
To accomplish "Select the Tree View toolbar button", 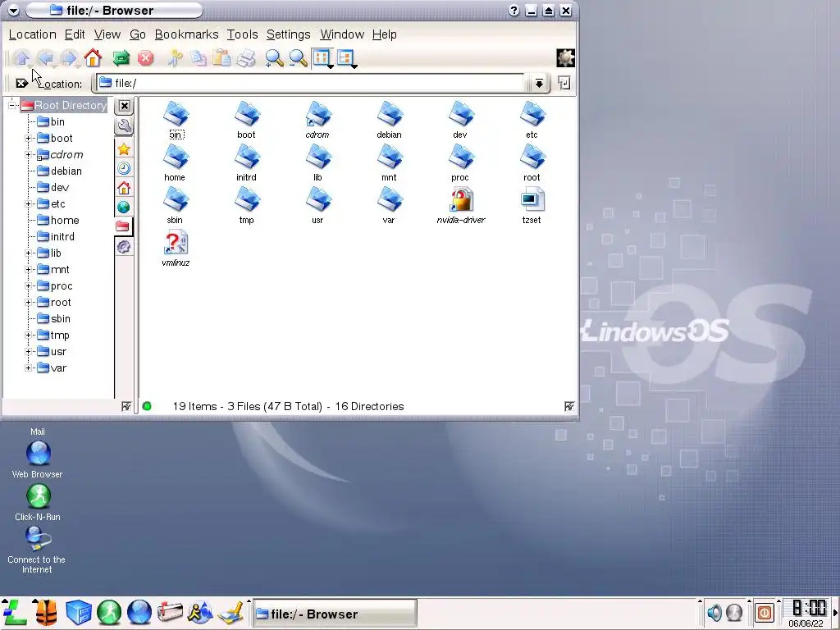I will point(346,58).
